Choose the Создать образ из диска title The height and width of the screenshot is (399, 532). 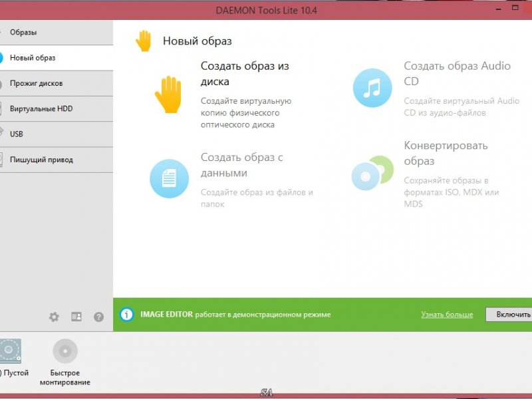(245, 74)
